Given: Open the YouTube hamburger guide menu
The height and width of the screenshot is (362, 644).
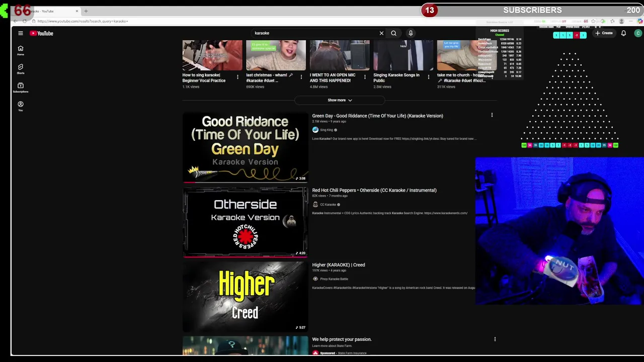Looking at the screenshot, I should 21,33.
